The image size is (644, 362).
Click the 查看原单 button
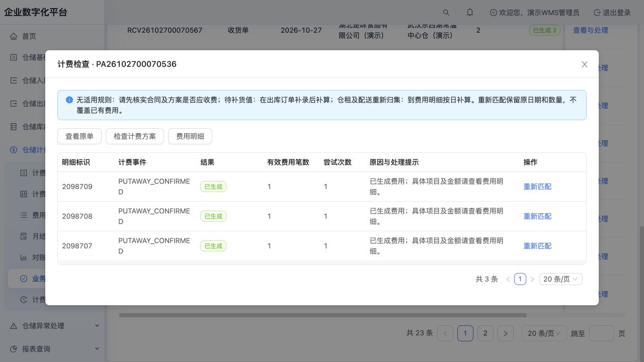79,136
